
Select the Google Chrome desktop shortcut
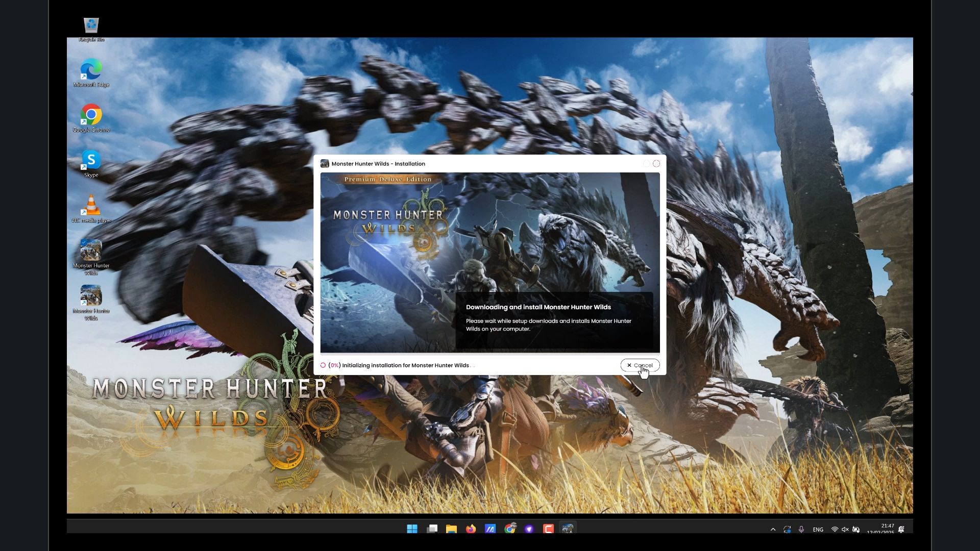click(x=91, y=118)
